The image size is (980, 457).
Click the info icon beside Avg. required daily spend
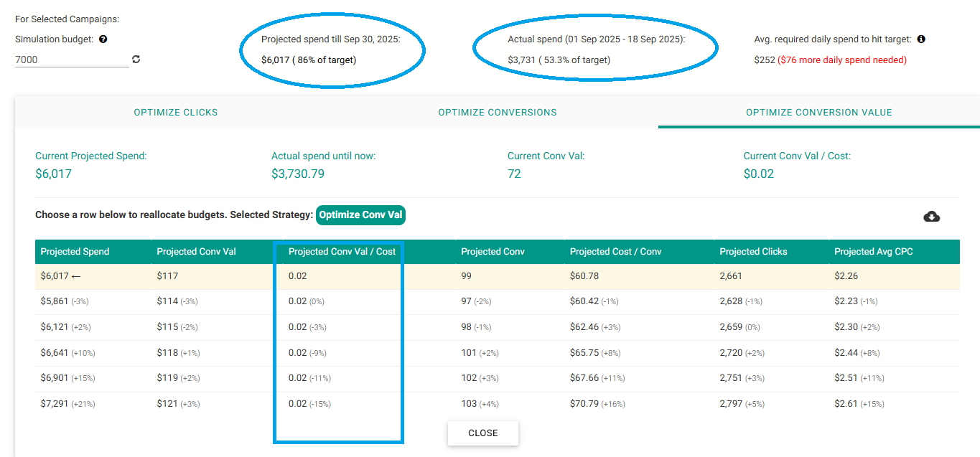921,39
